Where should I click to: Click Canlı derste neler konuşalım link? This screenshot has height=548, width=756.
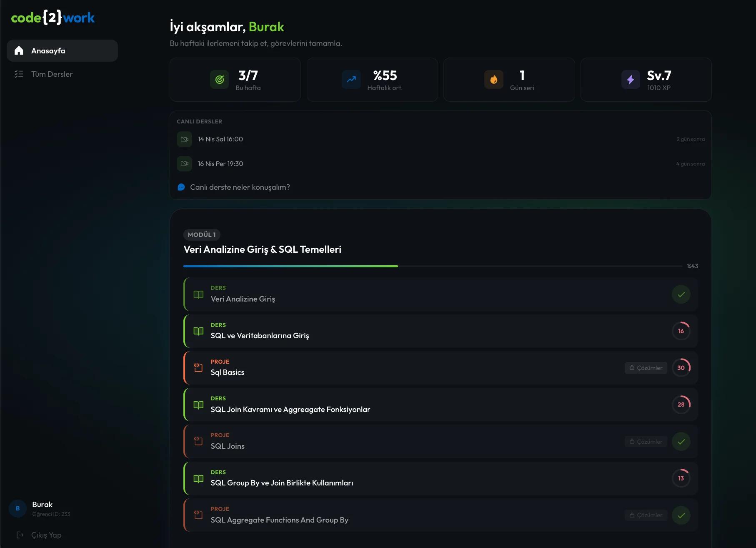240,187
